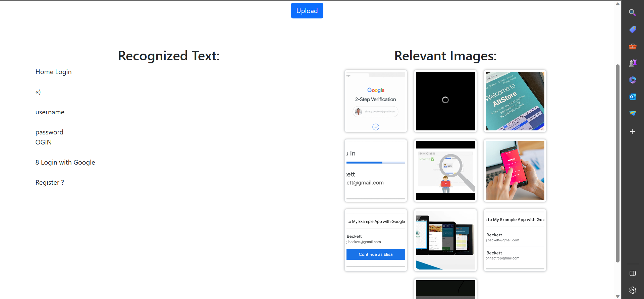
Task: Open the Search icon in the sidebar
Action: click(632, 13)
